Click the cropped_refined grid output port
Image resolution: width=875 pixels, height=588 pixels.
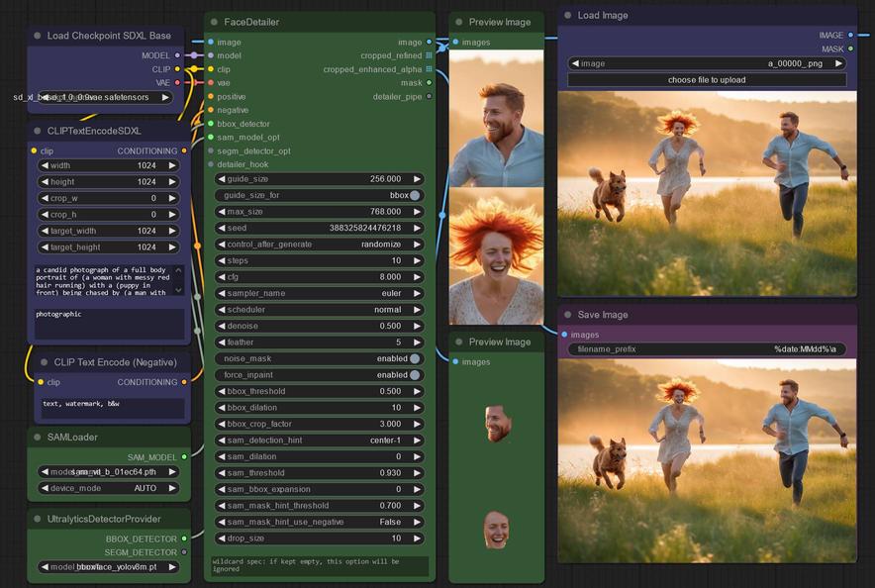click(x=429, y=55)
